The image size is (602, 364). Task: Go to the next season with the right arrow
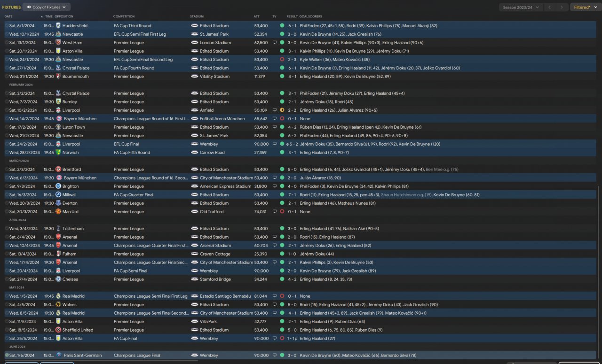(562, 8)
